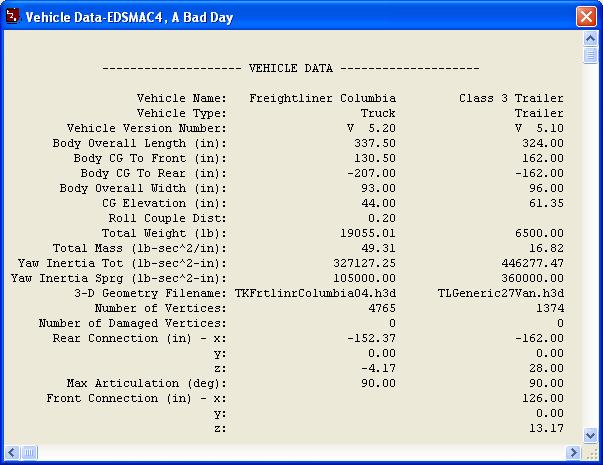The height and width of the screenshot is (465, 603).
Task: Click the truck total weight value 19055.01
Action: pyautogui.click(x=371, y=233)
